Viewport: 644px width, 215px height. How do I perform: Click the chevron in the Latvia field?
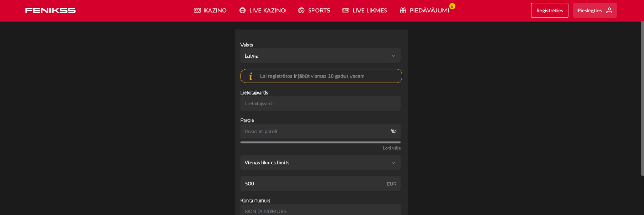point(393,55)
